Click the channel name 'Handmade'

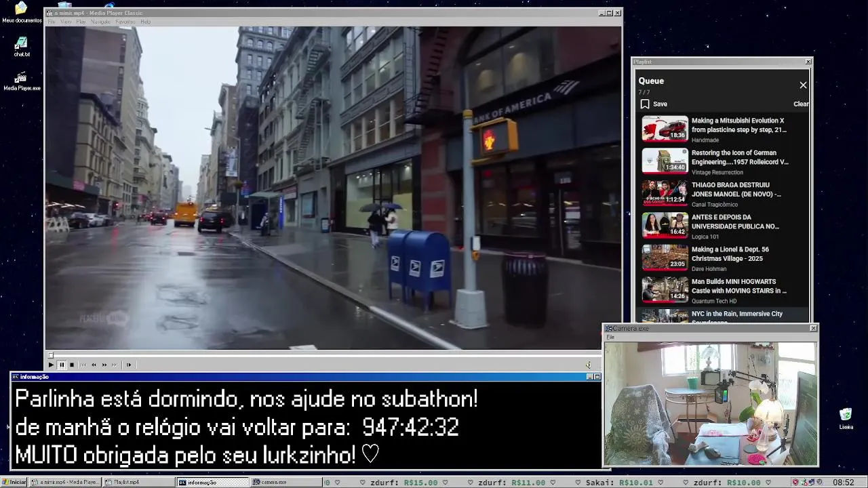coord(705,140)
